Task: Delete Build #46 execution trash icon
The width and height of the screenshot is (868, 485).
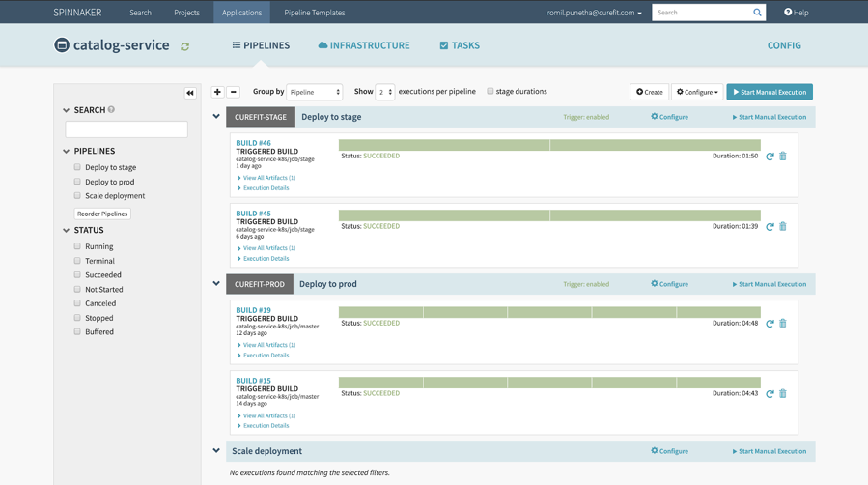Action: click(x=783, y=157)
